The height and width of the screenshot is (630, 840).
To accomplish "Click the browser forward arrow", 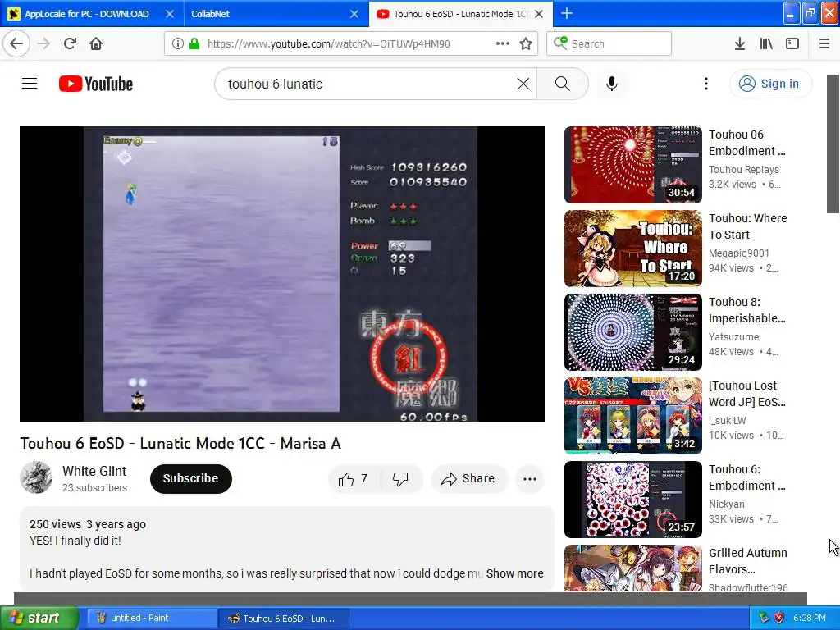I will pos(44,43).
